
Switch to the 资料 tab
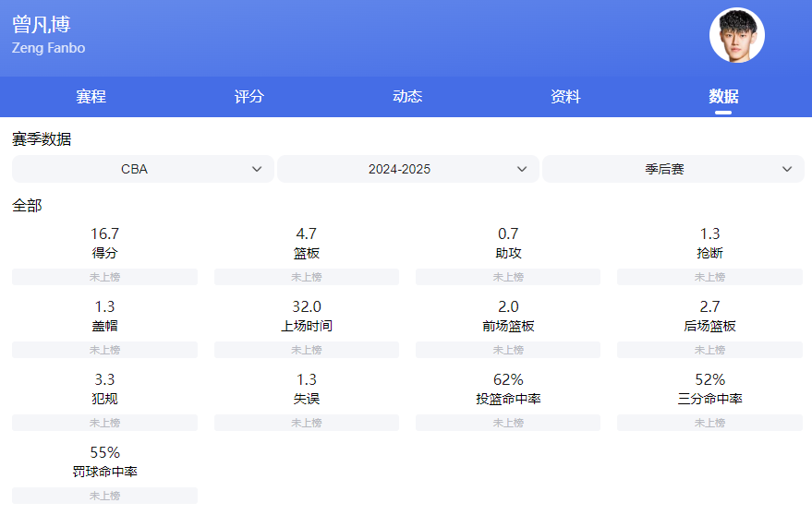click(x=565, y=96)
